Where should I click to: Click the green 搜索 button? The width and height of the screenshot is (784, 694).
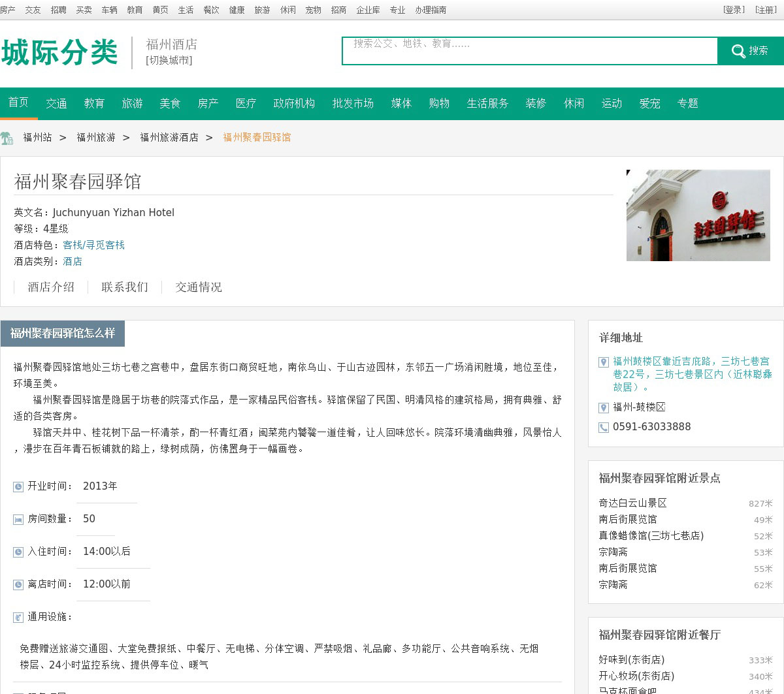point(751,51)
